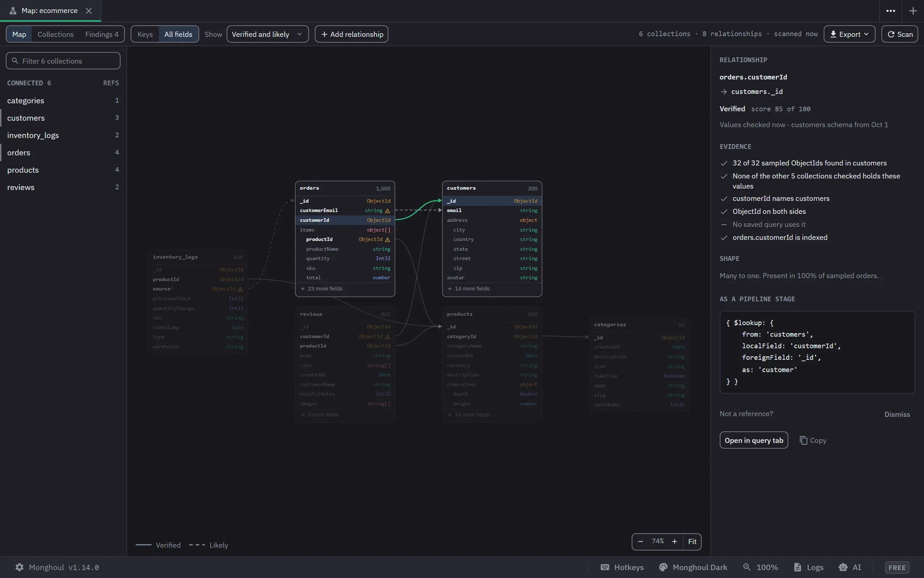The height and width of the screenshot is (578, 924).
Task: Open Hotkeys keyboard shortcuts
Action: click(622, 567)
